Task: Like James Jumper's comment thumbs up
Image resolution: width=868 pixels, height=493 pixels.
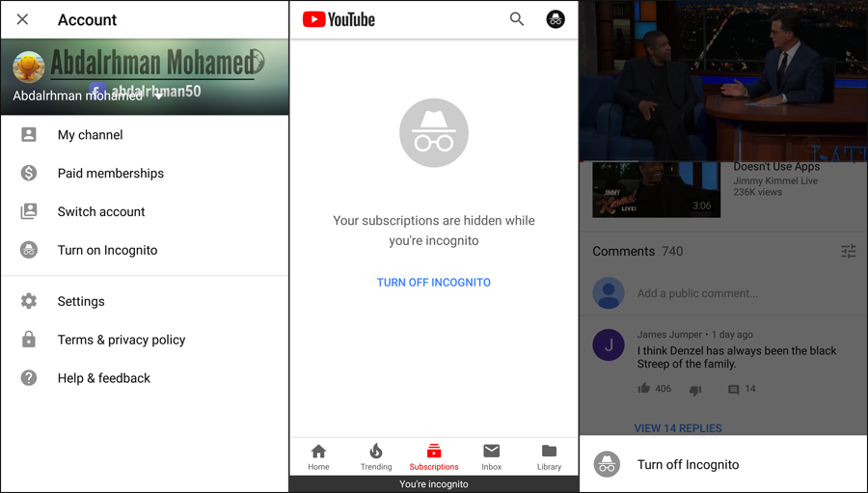Action: coord(643,388)
